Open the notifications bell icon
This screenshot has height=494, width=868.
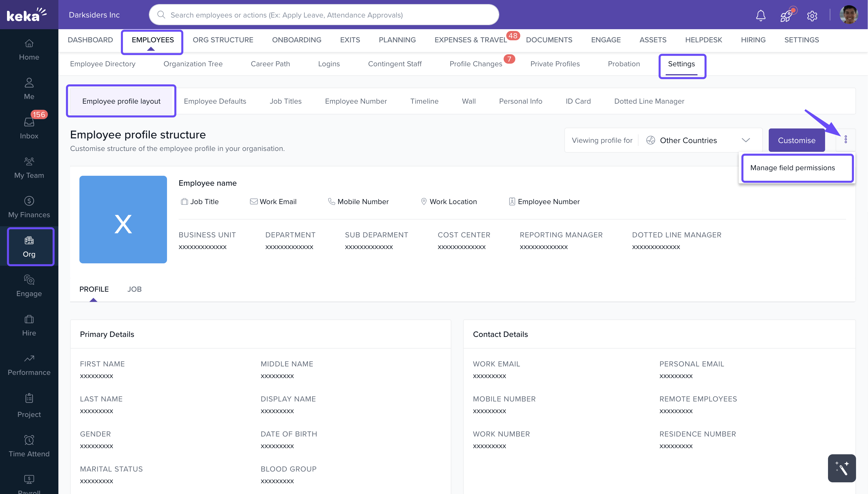(x=761, y=15)
